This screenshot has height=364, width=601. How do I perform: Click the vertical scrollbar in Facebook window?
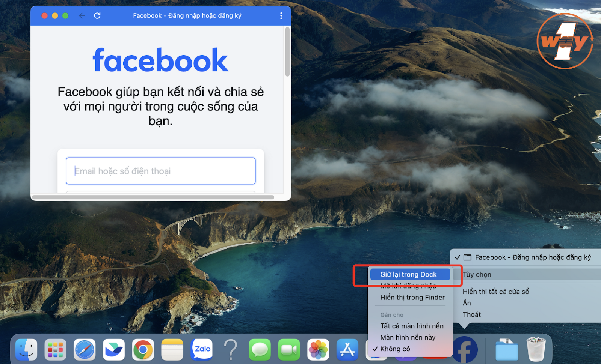(x=287, y=52)
